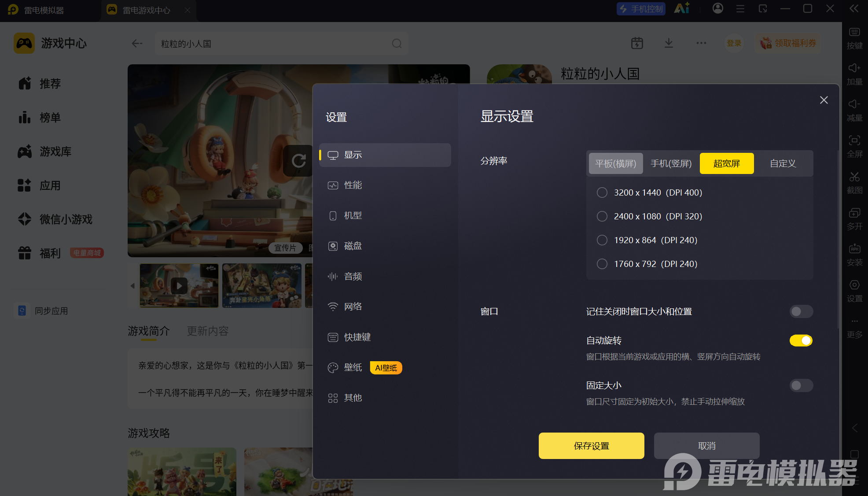The width and height of the screenshot is (868, 496).
Task: Choose 自定义 custom resolution type
Action: [783, 163]
